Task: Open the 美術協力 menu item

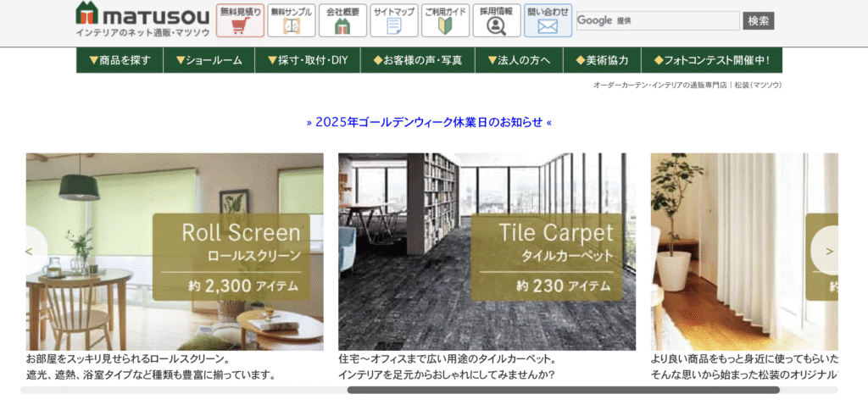Action: tap(602, 60)
